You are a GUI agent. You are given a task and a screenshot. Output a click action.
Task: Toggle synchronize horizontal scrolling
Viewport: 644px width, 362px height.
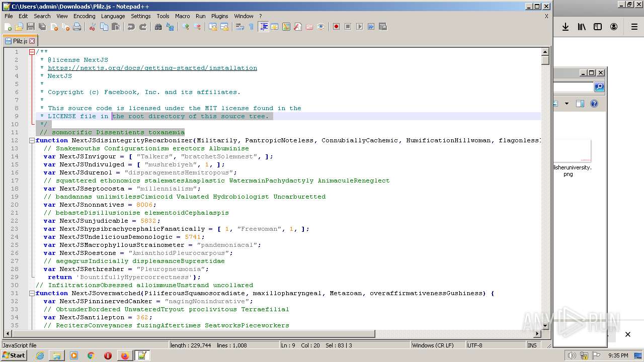[x=224, y=27]
